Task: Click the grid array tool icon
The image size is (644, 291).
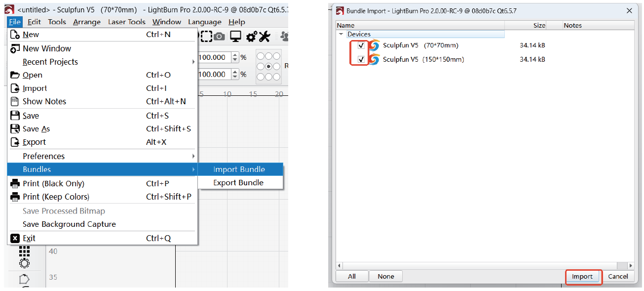Action: pos(24,251)
